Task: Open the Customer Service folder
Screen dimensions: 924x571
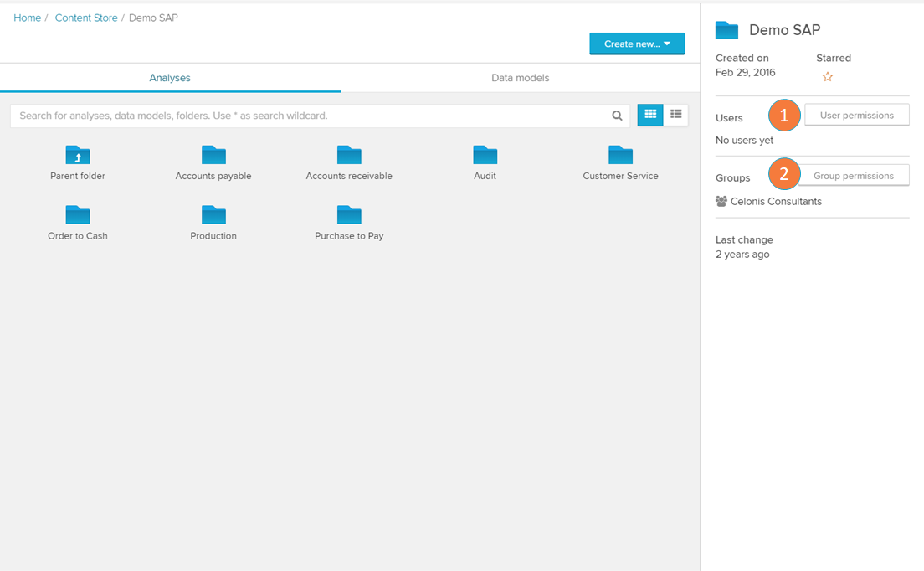Action: (620, 155)
